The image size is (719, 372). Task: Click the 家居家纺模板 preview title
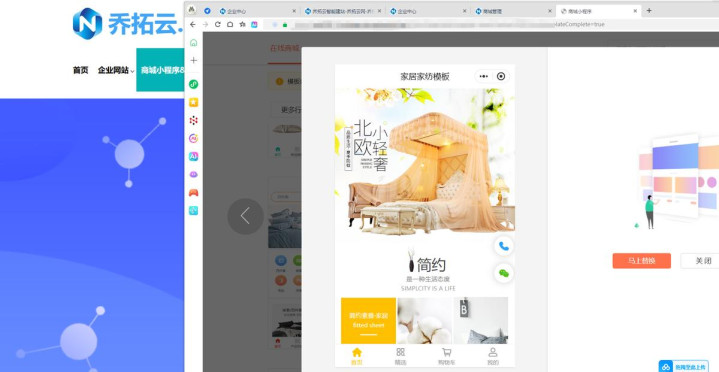pos(425,77)
